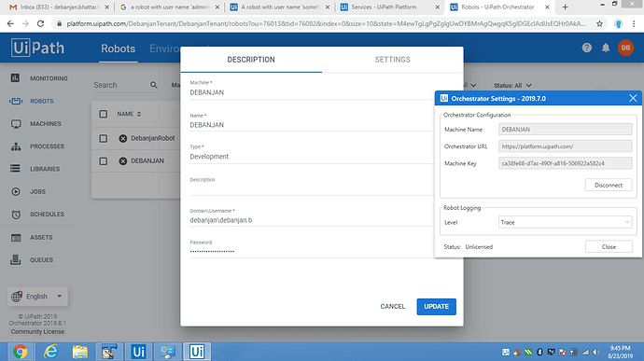Open the DB user avatar menu
The height and width of the screenshot is (361, 644).
[x=625, y=48]
